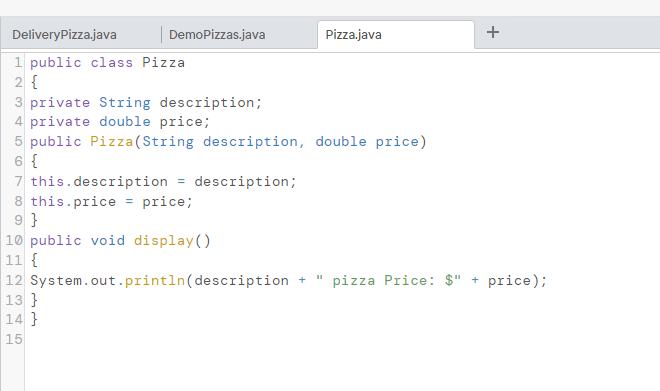The width and height of the screenshot is (660, 391).
Task: Click the 'private double price;' line
Action: point(120,122)
